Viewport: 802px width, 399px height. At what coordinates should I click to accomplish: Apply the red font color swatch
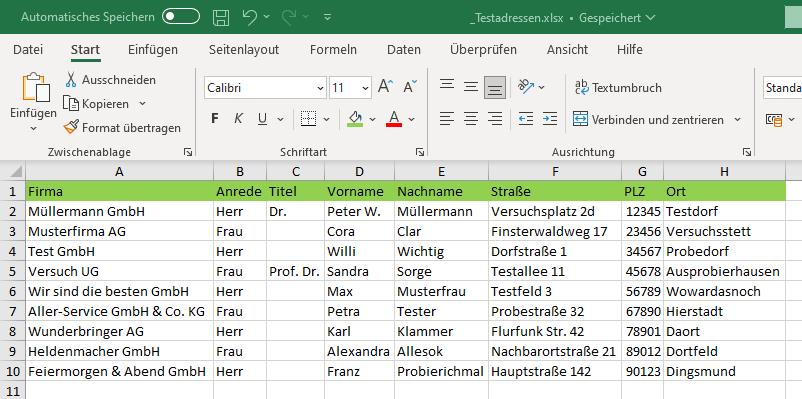(x=394, y=119)
